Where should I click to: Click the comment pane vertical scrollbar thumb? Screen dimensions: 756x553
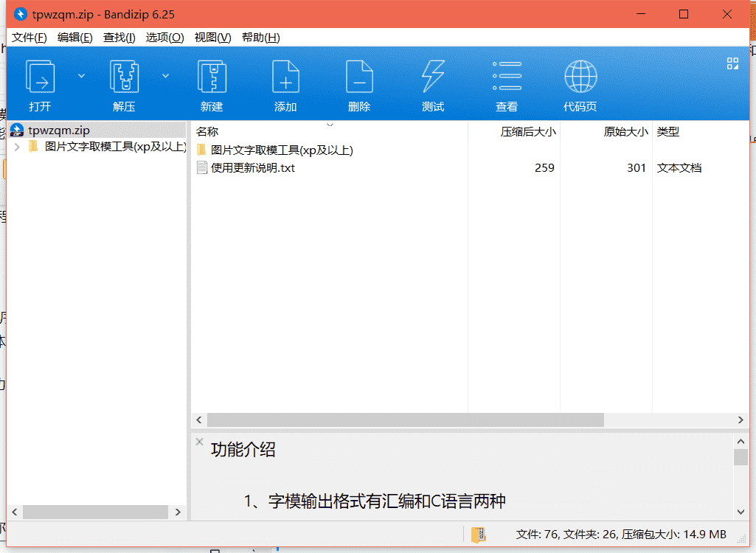[x=741, y=457]
